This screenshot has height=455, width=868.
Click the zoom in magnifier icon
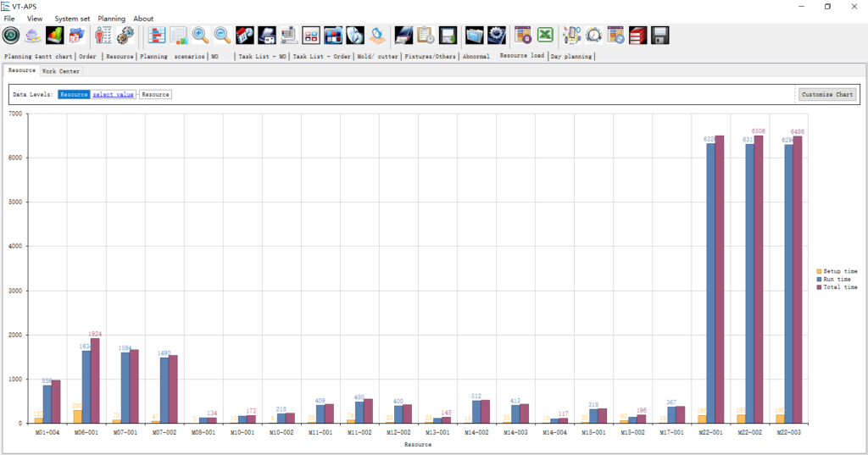(x=201, y=35)
